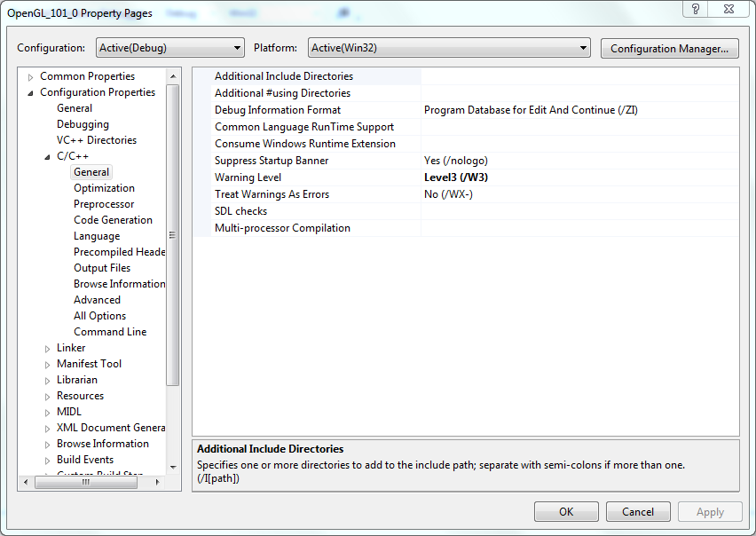
Task: Select Command Line under C/C++
Action: [x=110, y=332]
